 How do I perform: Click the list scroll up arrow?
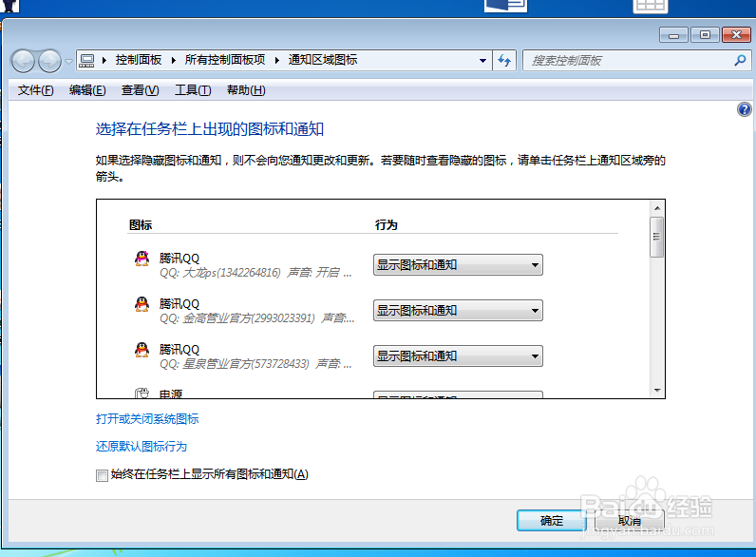point(656,208)
